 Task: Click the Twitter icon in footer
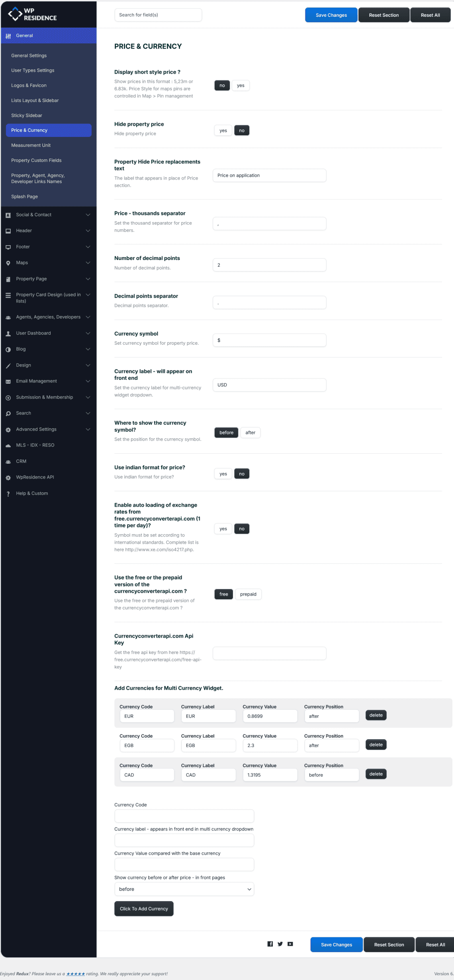[x=280, y=944]
